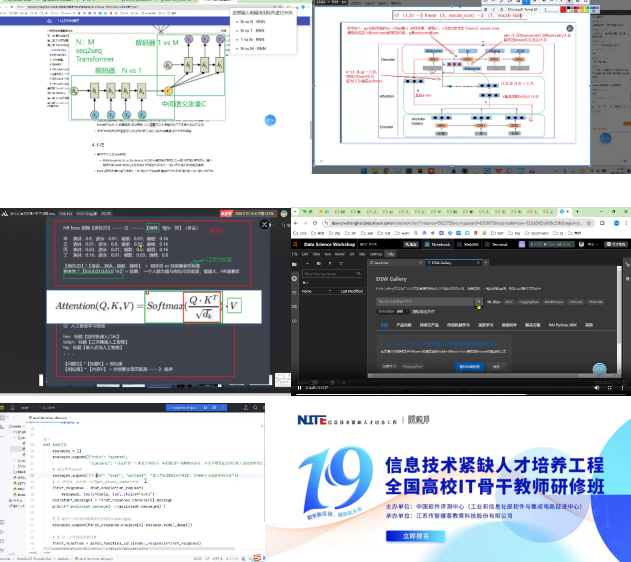Viewport: 631px width, 562px height.
Task: Pick the red color swatch in annotation toolbar
Action: pyautogui.click(x=563, y=9)
